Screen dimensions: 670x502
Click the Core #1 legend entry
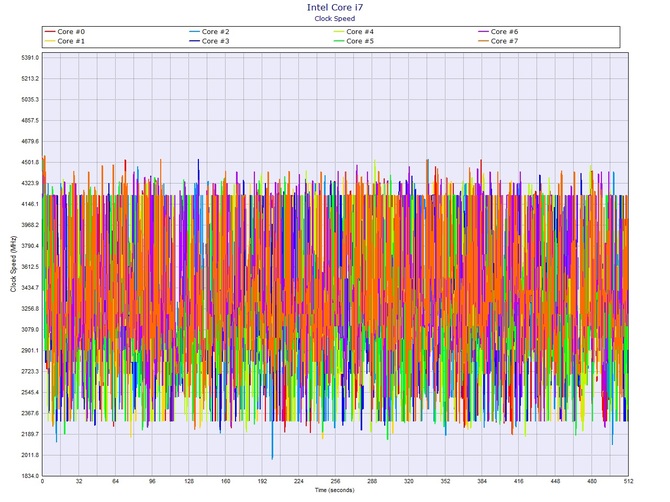pos(65,41)
